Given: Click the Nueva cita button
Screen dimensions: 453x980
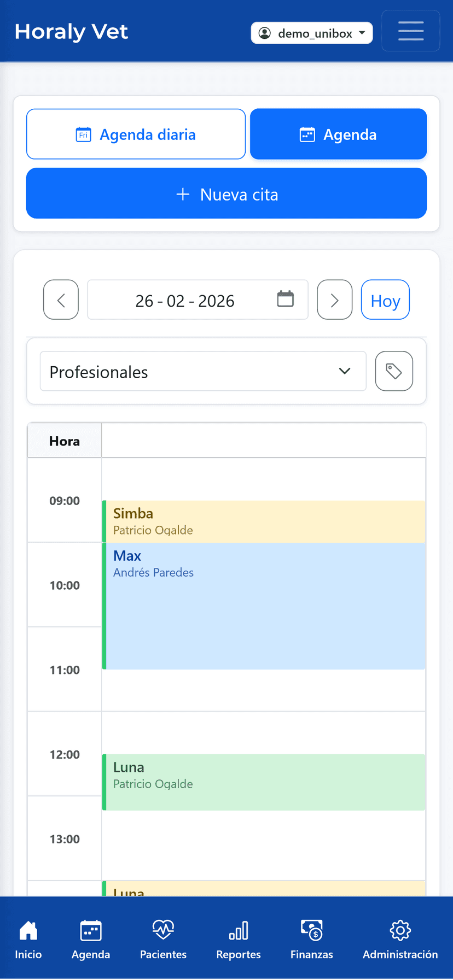Looking at the screenshot, I should (x=226, y=193).
